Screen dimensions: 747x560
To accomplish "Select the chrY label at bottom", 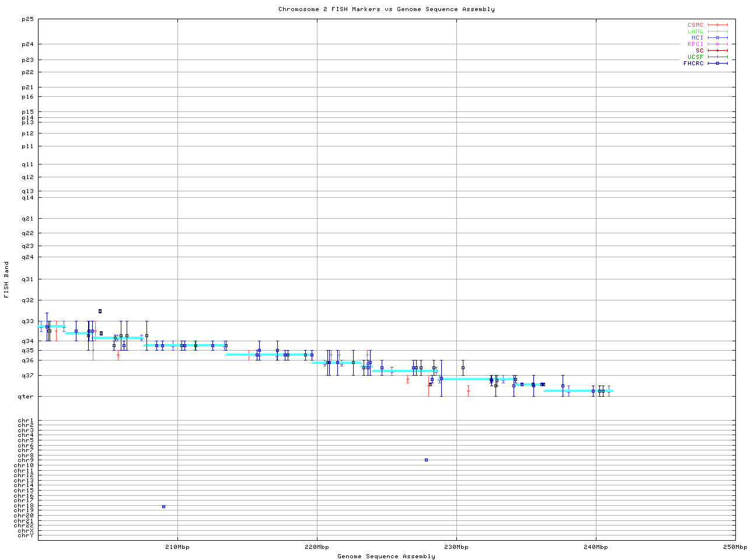I will (26, 535).
